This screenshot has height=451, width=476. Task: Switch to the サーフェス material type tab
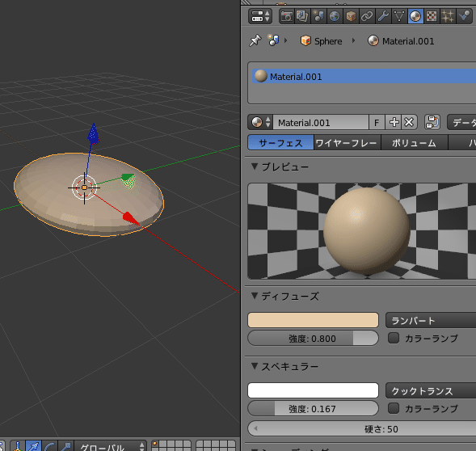(280, 143)
